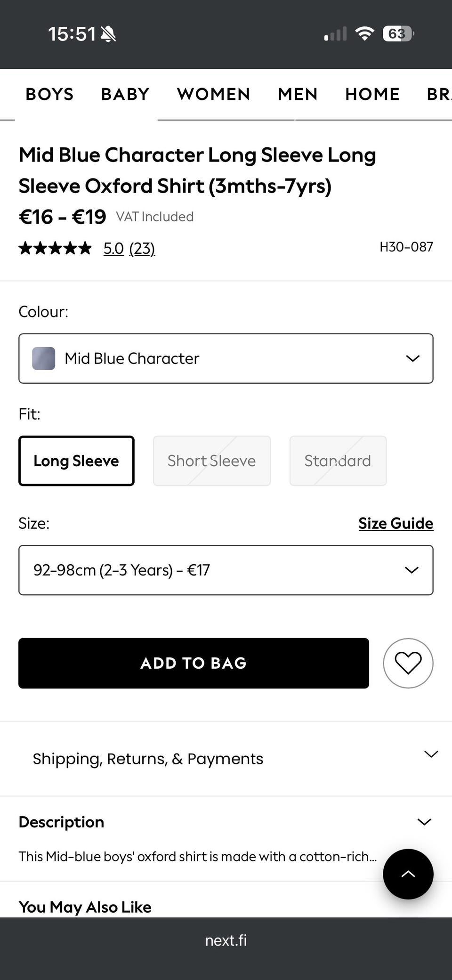This screenshot has height=980, width=452.
Task: Switch to the BABY menu tab
Action: click(125, 94)
